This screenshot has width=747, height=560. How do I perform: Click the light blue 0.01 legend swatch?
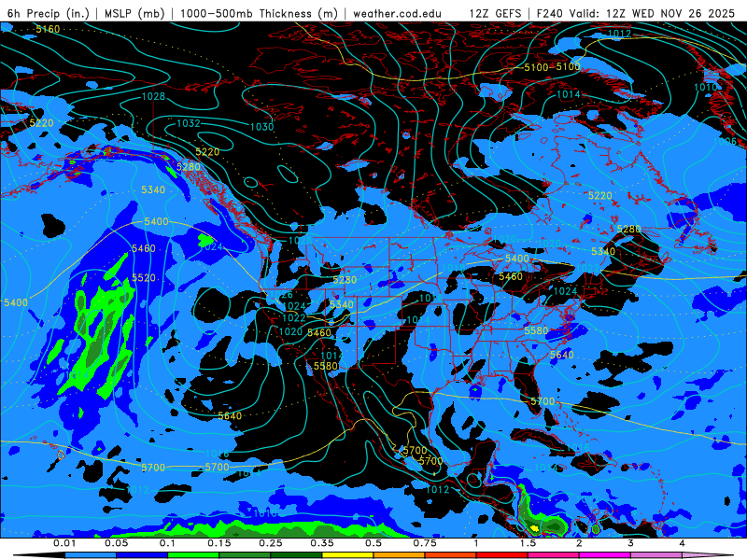91,555
